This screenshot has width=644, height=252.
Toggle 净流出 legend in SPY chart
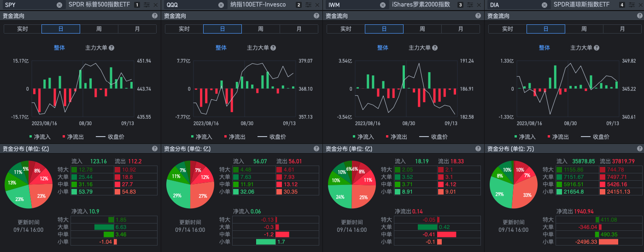73,137
